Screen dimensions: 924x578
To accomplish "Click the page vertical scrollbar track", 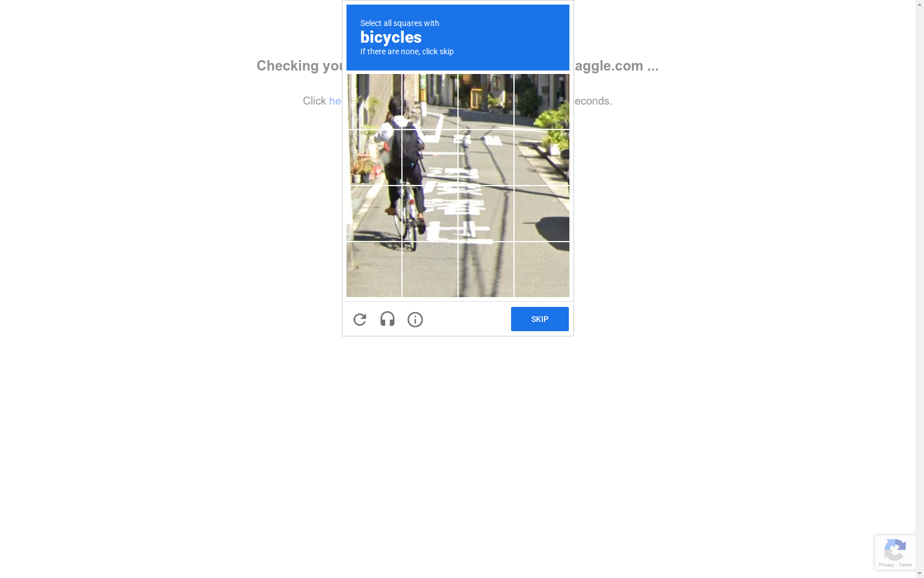I will point(919,289).
